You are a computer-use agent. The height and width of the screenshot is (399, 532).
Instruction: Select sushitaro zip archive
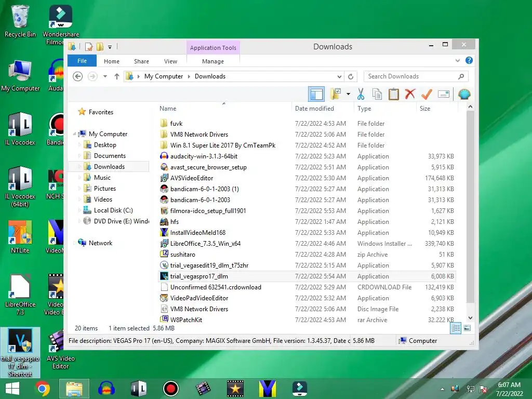[182, 255]
